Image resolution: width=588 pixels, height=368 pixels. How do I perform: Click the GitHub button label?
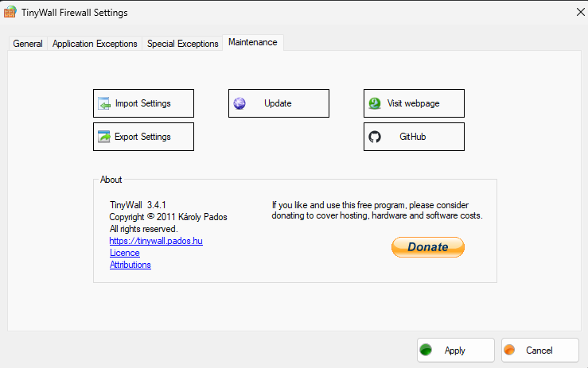tap(413, 137)
